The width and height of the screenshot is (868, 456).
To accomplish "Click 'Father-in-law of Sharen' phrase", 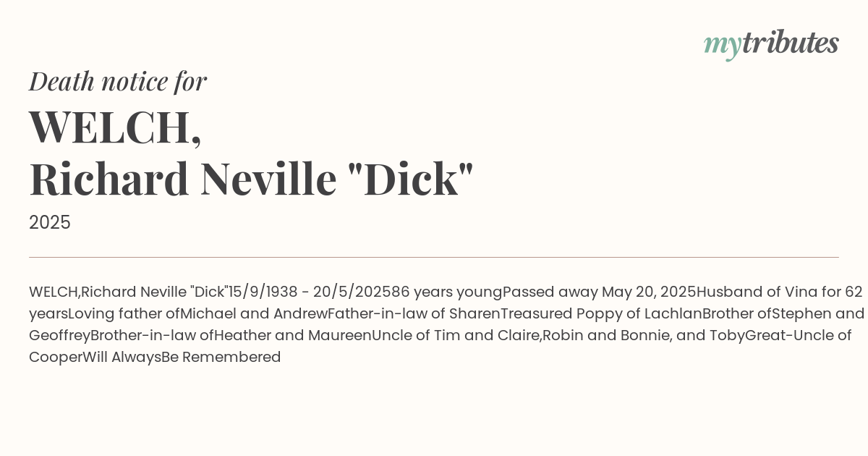I will point(414,314).
